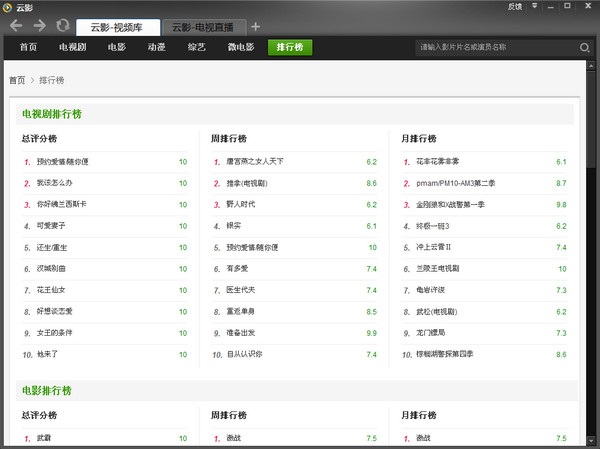
Task: Refresh the current page
Action: coord(63,26)
